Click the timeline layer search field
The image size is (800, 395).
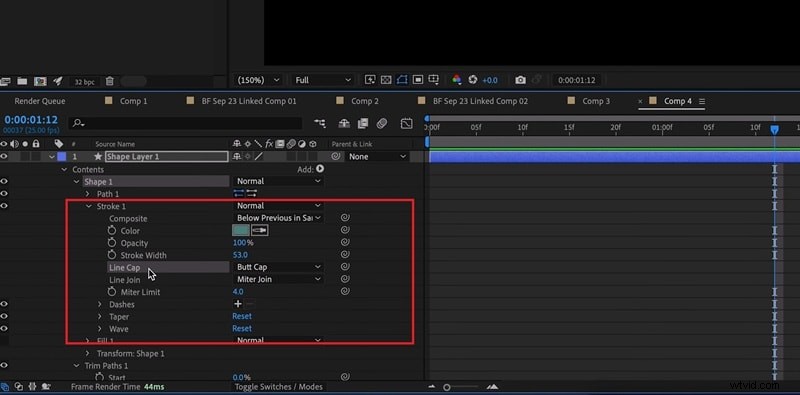[x=186, y=123]
